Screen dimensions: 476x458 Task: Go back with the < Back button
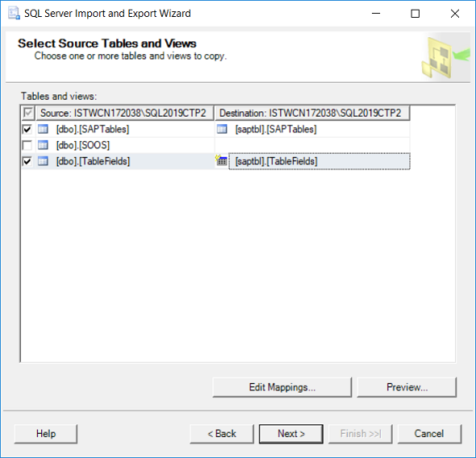point(222,434)
